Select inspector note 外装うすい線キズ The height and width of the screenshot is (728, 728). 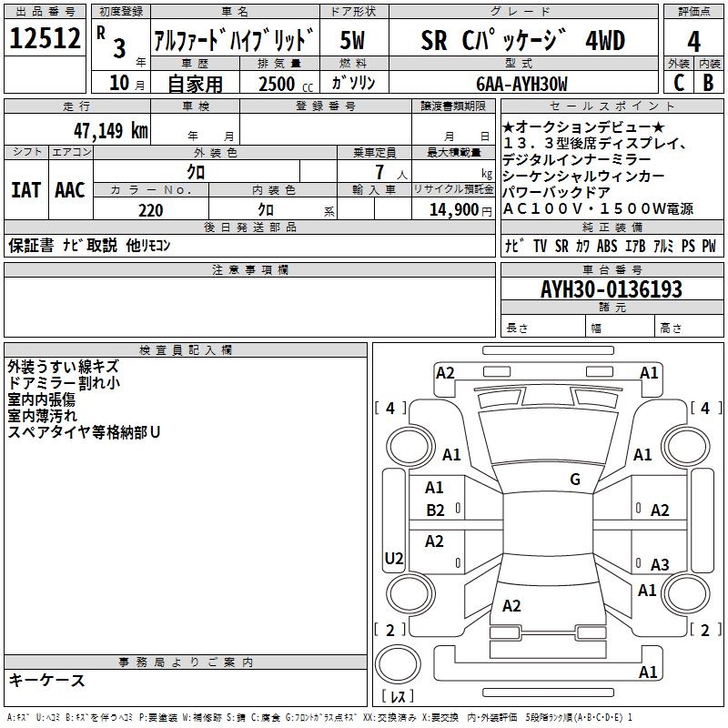coord(64,367)
